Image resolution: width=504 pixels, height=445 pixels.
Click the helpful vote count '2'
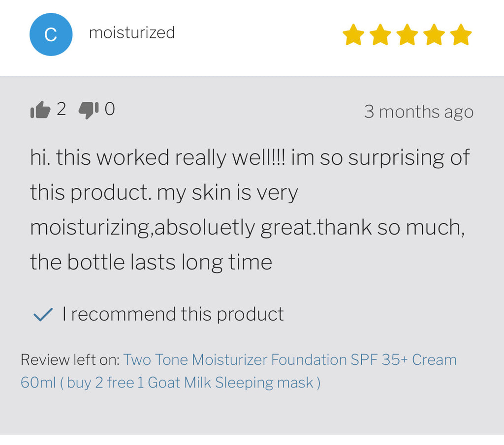coord(61,109)
